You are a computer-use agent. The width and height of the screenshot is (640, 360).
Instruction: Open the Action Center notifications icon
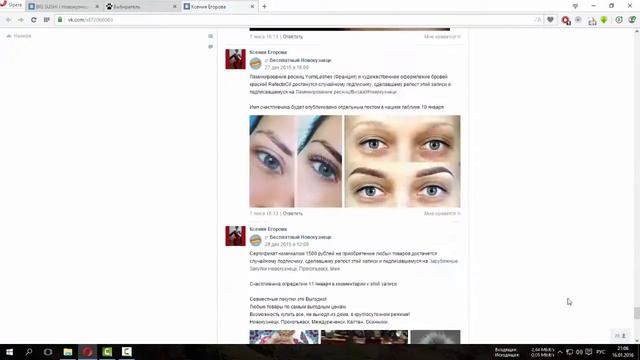point(589,352)
